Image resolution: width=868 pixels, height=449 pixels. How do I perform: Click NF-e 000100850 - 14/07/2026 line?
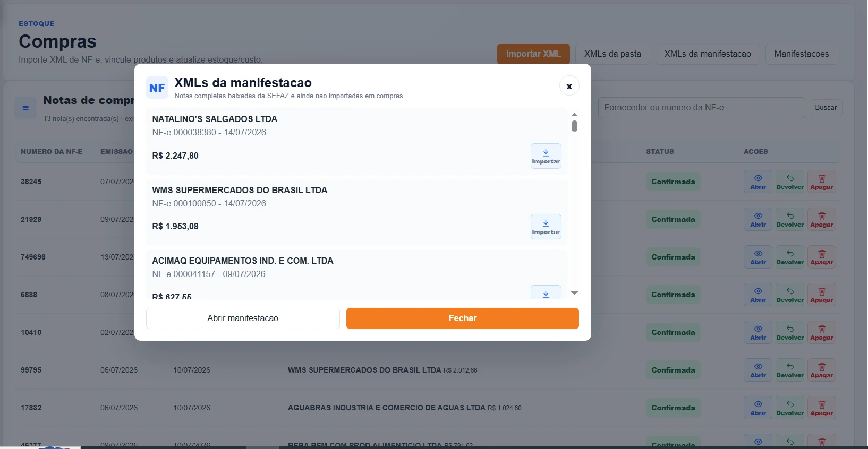(209, 204)
